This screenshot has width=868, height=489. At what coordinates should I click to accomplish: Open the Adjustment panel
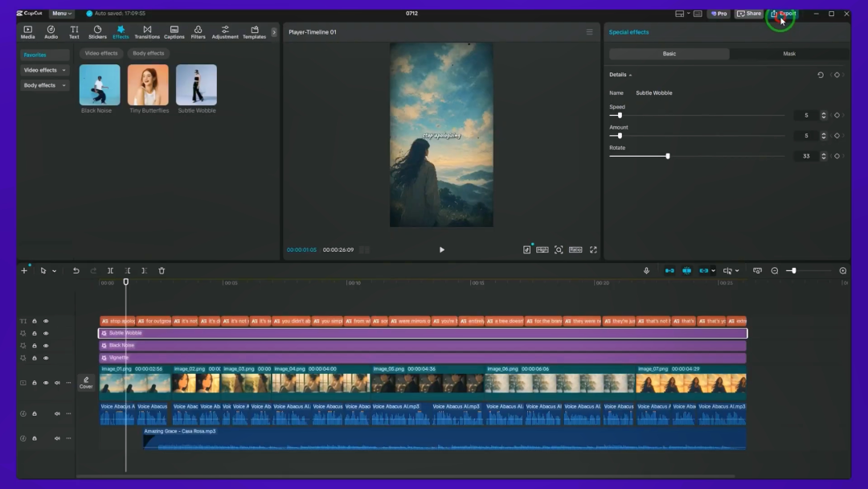click(225, 32)
